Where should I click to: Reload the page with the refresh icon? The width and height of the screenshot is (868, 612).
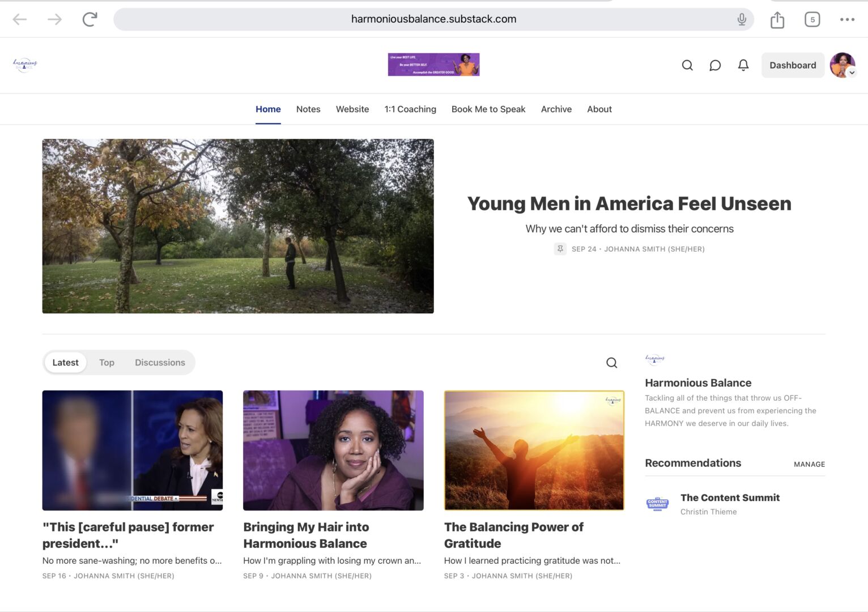90,19
